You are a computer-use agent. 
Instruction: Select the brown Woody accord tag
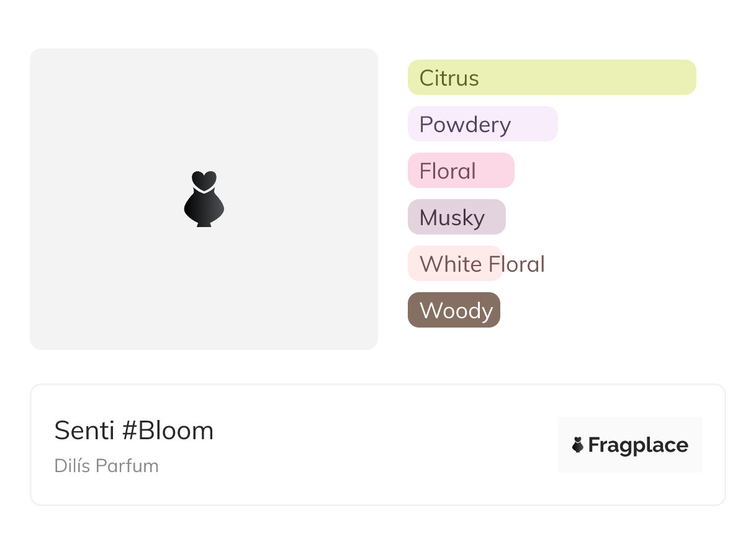pyautogui.click(x=454, y=310)
